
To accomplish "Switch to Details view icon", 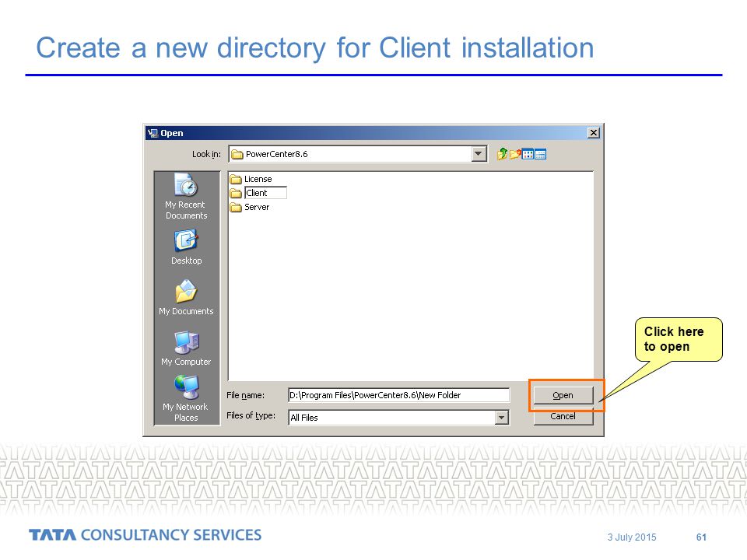I will (540, 154).
